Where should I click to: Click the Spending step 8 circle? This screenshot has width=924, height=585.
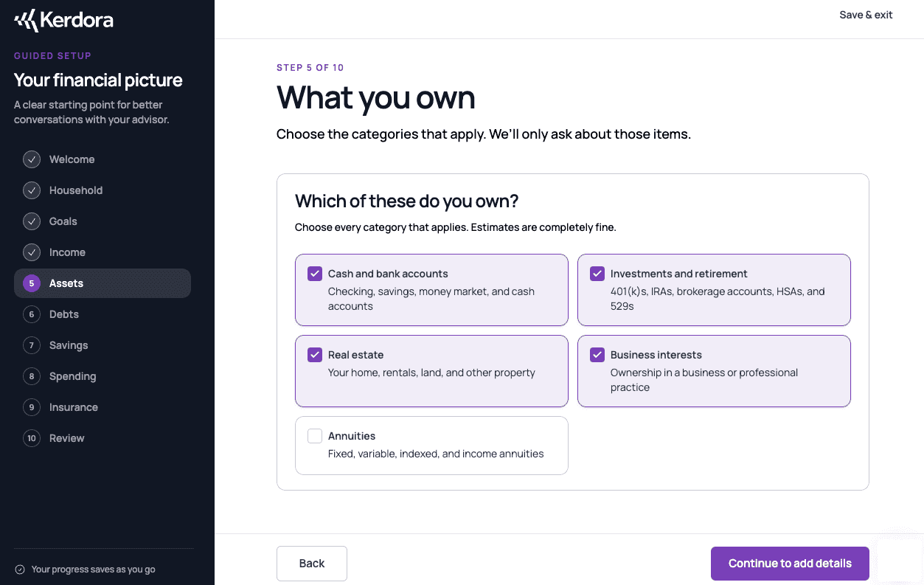[x=31, y=376]
